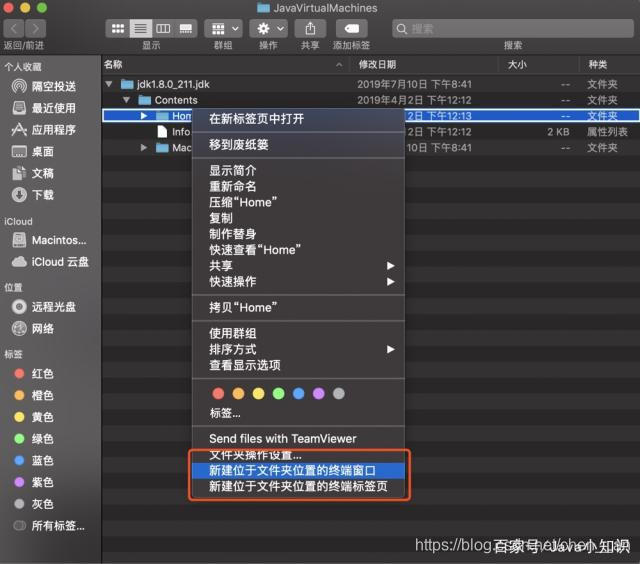
Task: Select the yellow (黄色) sidebar tag
Action: 34,417
